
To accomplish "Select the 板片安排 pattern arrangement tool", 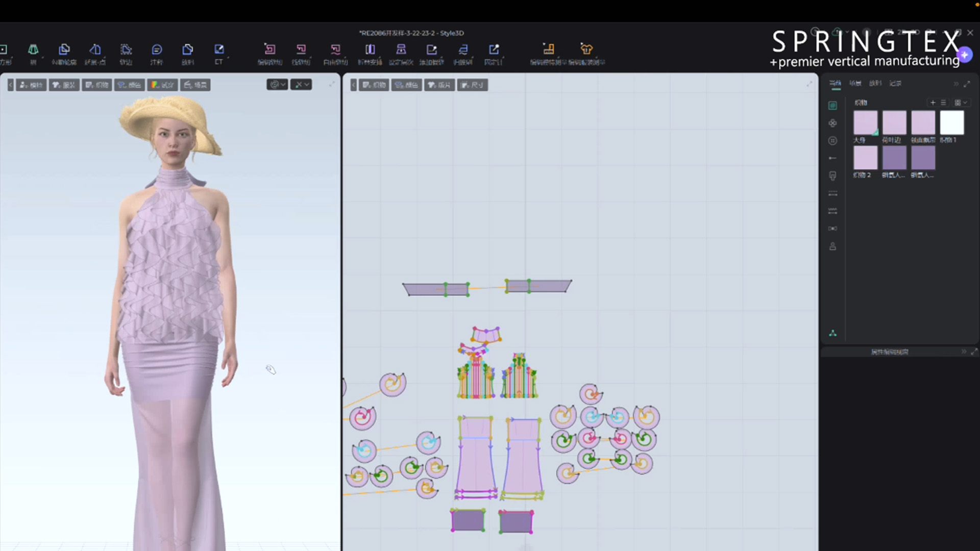I will pos(371,54).
